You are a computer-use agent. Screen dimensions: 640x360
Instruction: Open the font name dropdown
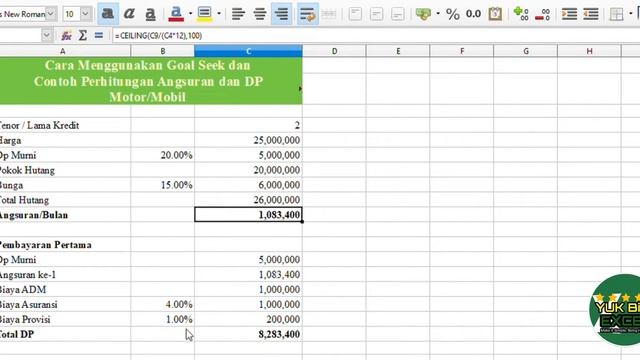tap(51, 14)
